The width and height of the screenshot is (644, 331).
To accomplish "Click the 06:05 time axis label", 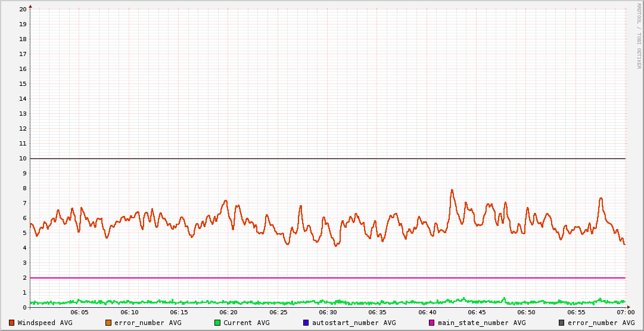I will point(79,313).
